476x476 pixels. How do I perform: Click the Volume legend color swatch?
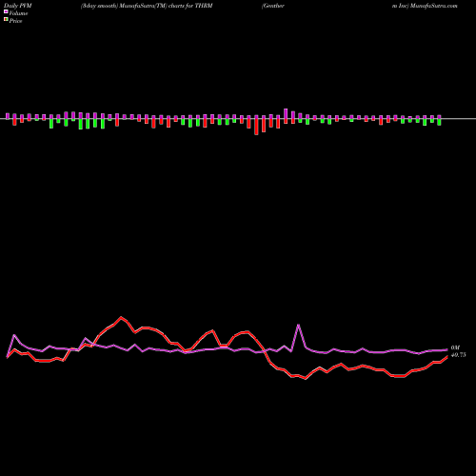(6, 11)
